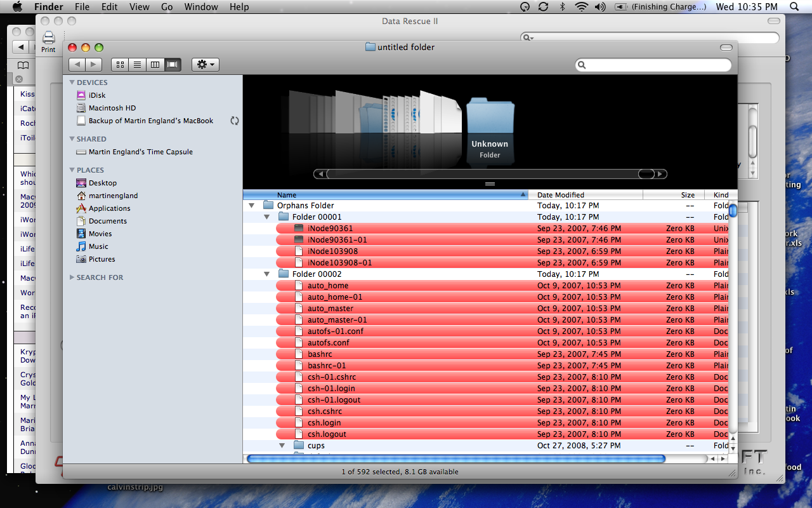Click the Print icon in Data Rescue II

[x=49, y=41]
